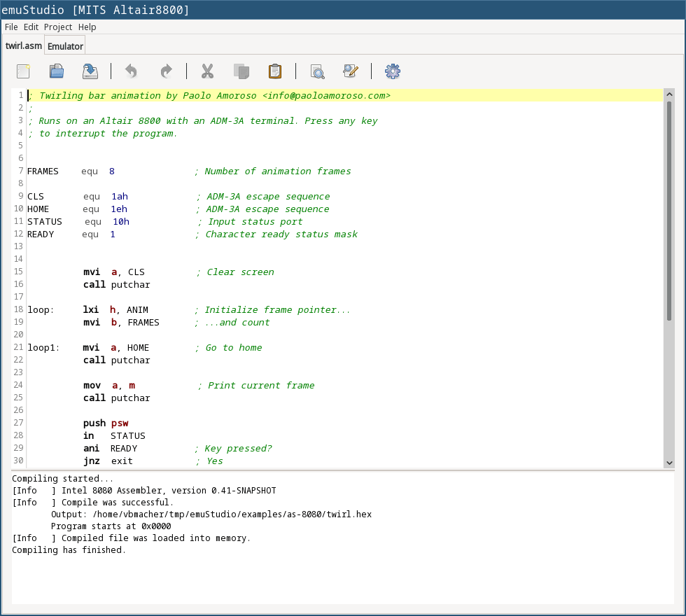The height and width of the screenshot is (616, 686).
Task: Open the File menu
Action: click(11, 27)
